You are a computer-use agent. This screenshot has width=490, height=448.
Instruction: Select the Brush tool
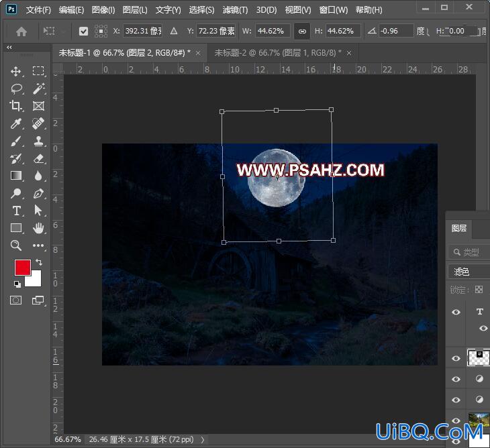[15, 141]
